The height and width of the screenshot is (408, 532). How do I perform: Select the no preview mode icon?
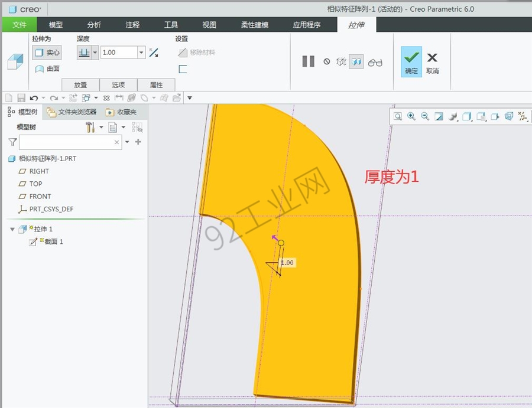[x=326, y=61]
